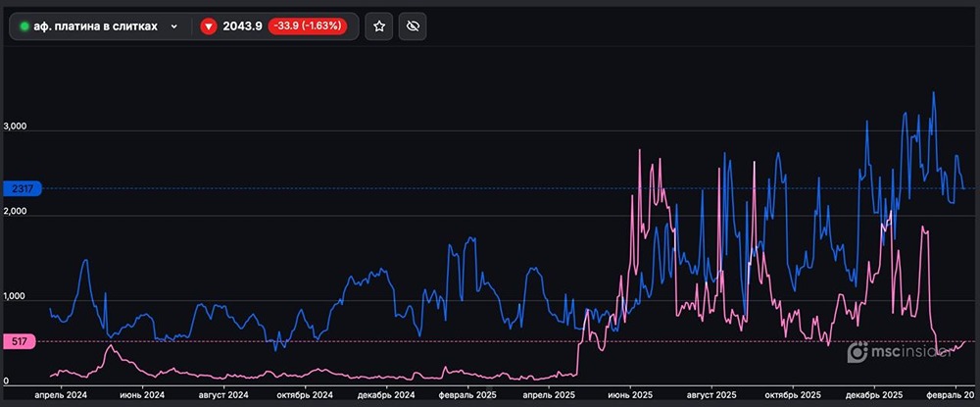
Task: Click the -33.9 (-1.63%) change badge
Action: pyautogui.click(x=308, y=26)
